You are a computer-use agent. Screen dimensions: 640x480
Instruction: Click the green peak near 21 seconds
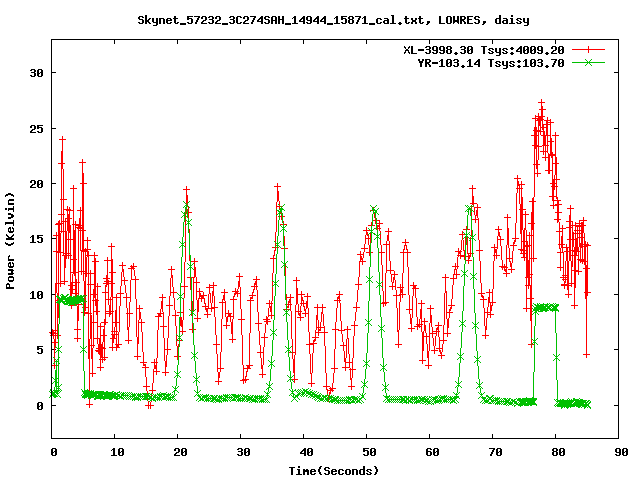click(x=186, y=204)
